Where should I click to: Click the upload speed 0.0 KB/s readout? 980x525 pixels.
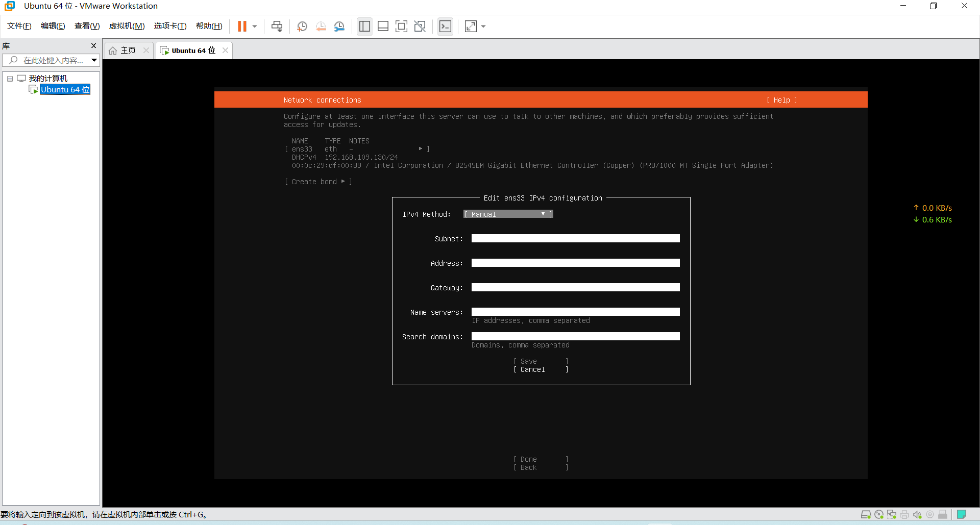point(933,208)
